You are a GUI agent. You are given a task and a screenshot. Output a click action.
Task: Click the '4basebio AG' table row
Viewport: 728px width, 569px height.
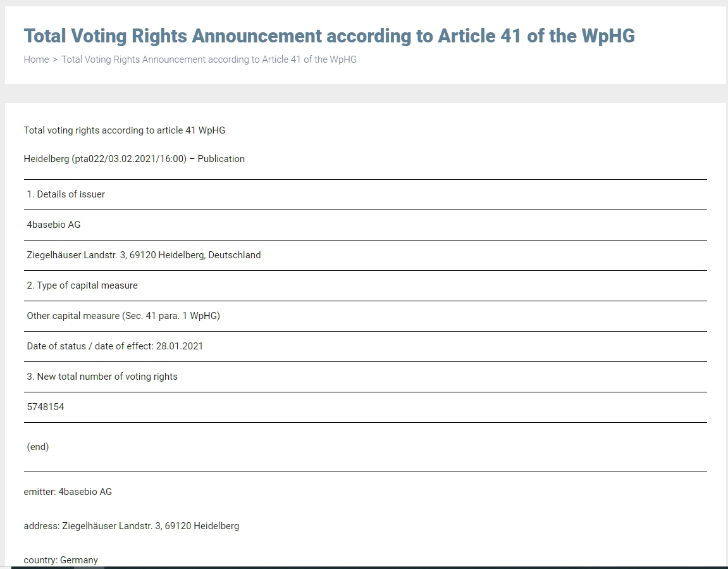54,225
